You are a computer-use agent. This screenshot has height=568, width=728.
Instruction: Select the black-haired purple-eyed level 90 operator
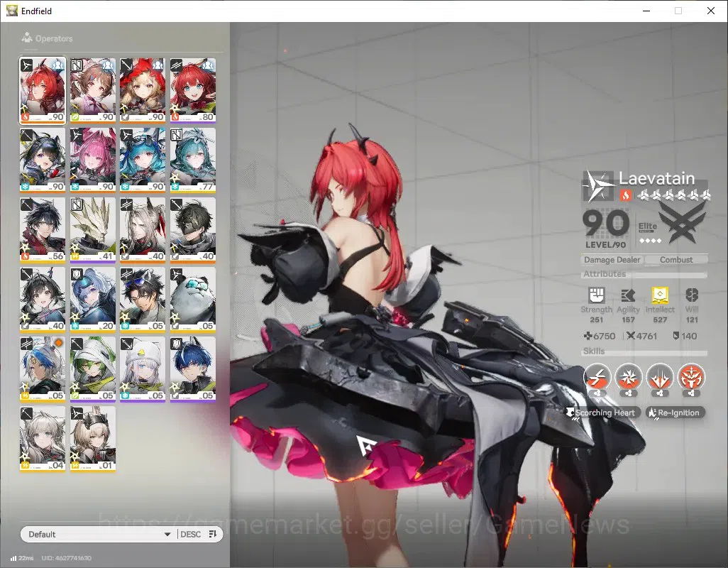click(43, 160)
